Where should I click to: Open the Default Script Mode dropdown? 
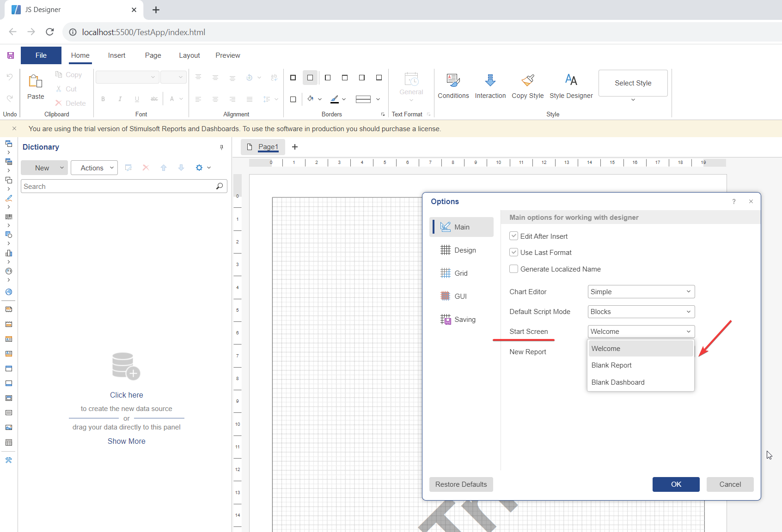tap(641, 312)
